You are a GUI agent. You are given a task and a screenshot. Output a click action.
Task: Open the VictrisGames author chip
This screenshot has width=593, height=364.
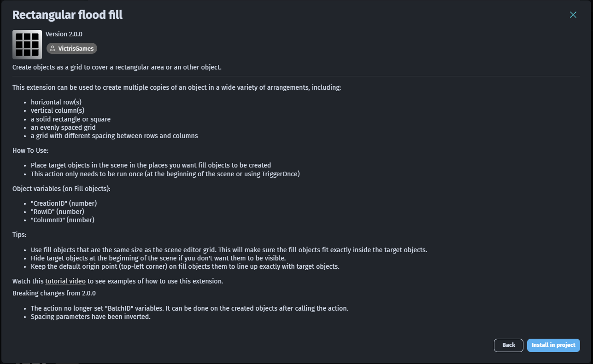72,48
